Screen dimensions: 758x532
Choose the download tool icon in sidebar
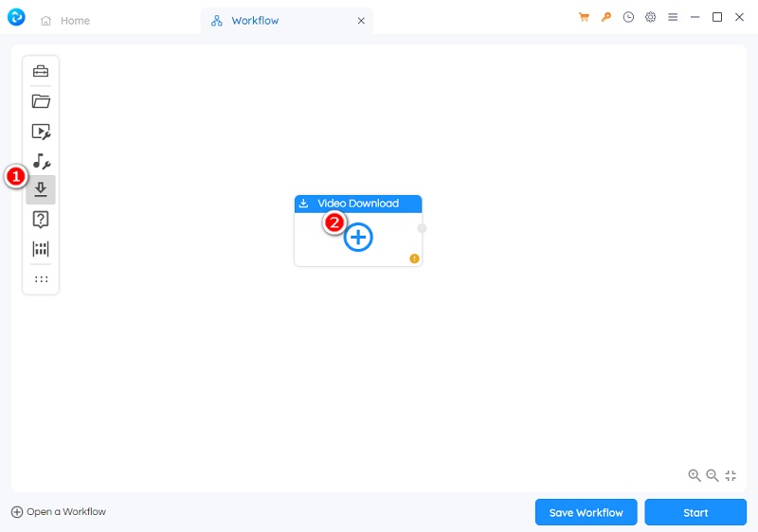click(x=41, y=189)
